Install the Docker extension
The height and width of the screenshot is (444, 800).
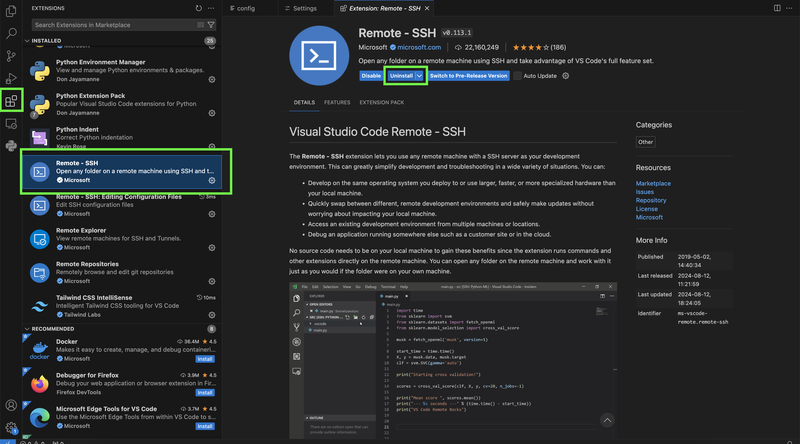tap(205, 359)
